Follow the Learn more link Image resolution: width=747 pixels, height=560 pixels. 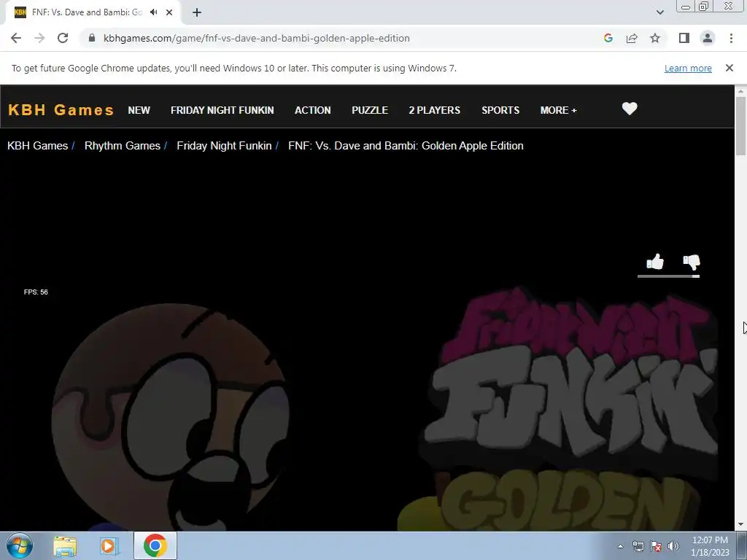point(688,68)
